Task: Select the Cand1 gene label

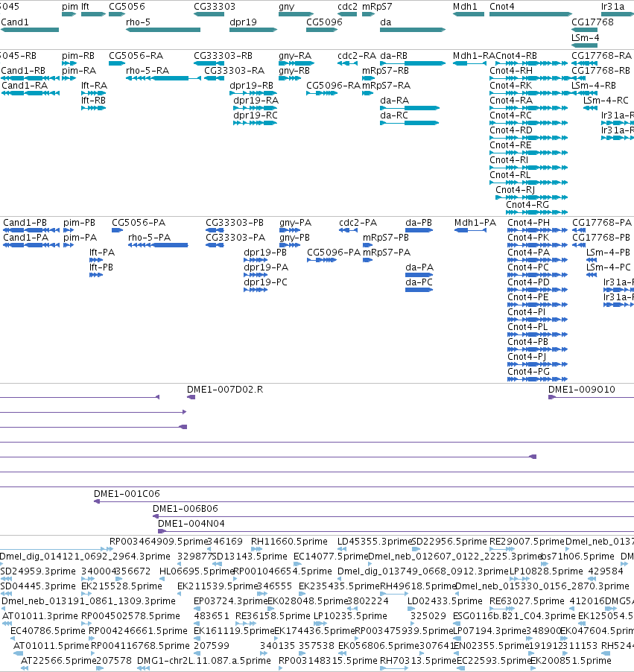Action: [x=15, y=22]
